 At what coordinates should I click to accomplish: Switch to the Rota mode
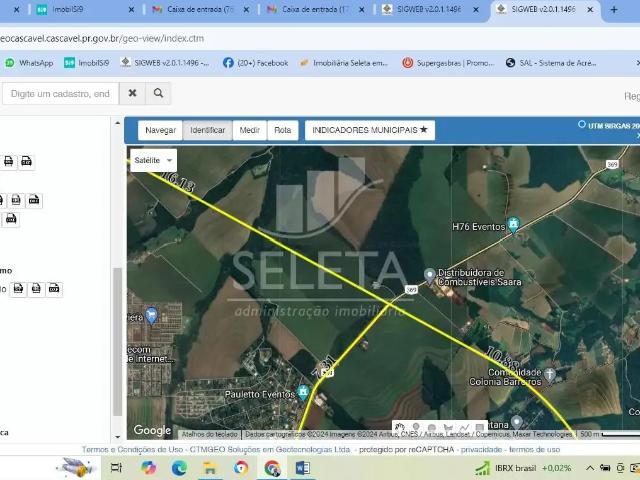[x=282, y=130]
